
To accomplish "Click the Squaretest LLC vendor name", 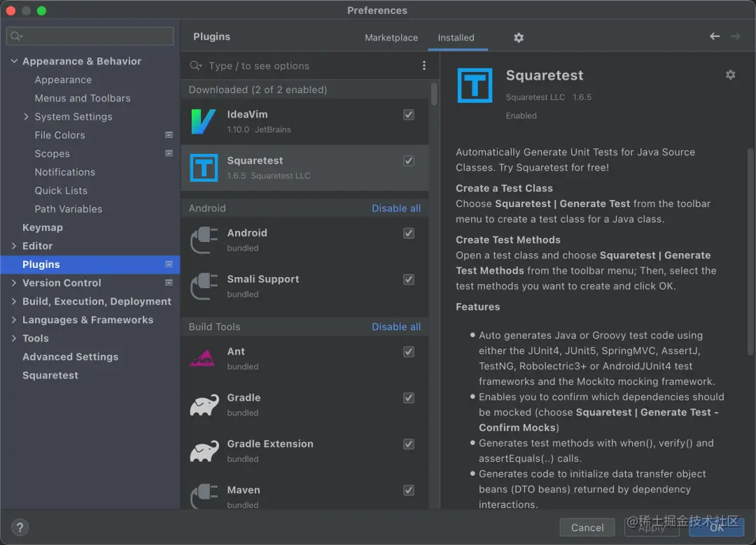I will click(x=535, y=97).
